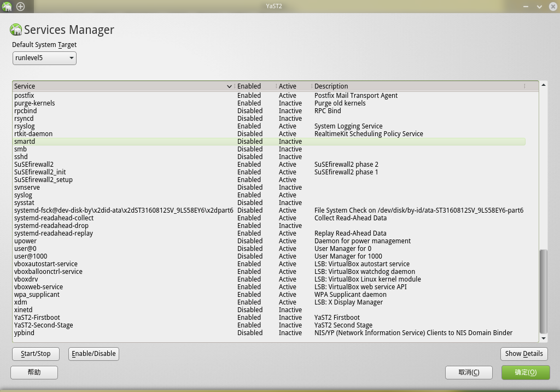This screenshot has height=392, width=560.
Task: Select the YaST2-Second-Stage service name
Action: coord(44,325)
